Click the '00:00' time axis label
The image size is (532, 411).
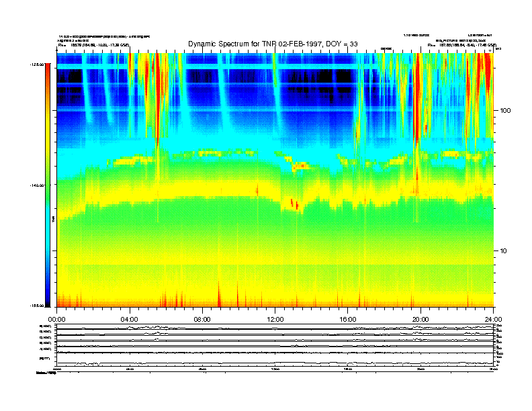(x=56, y=320)
